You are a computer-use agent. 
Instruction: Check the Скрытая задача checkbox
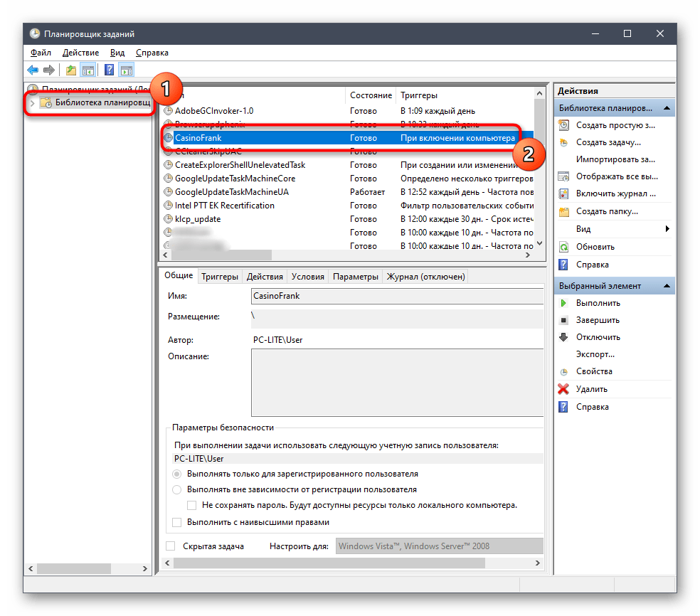[171, 546]
